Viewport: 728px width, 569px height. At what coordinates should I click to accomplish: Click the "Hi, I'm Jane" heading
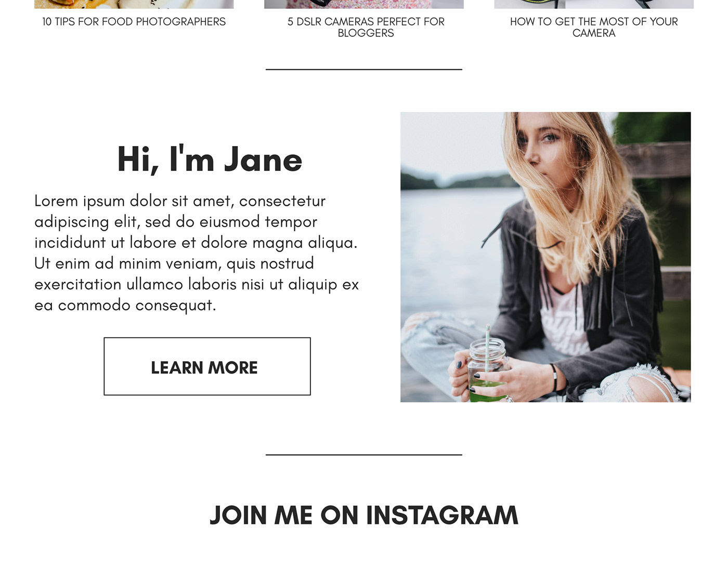coord(210,159)
